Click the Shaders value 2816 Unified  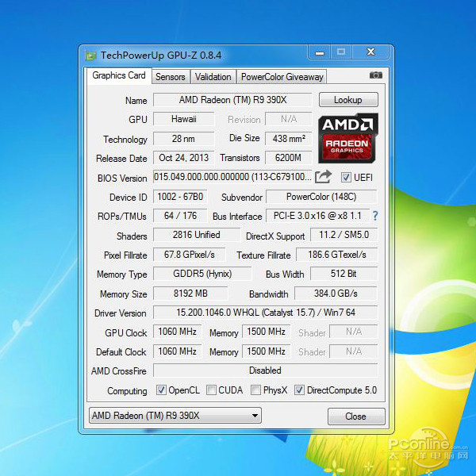(197, 235)
